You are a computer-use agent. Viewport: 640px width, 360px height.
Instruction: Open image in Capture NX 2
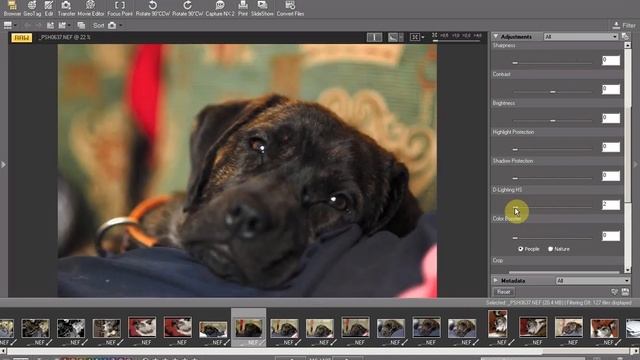point(220,8)
